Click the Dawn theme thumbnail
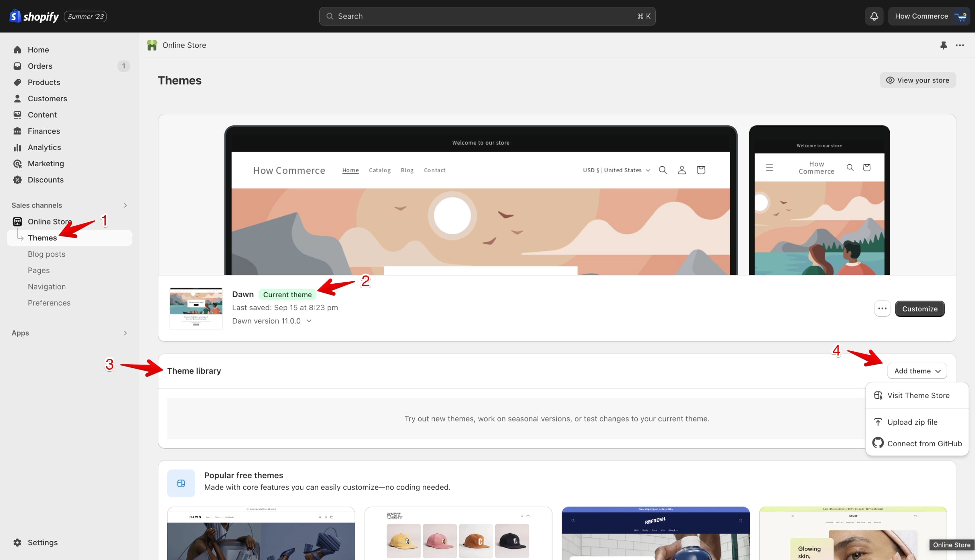The height and width of the screenshot is (560, 975). [x=196, y=308]
